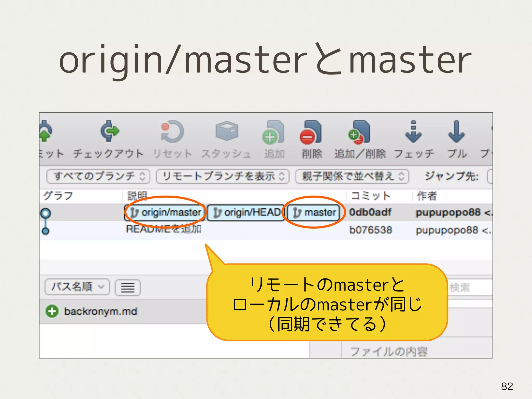Open the 親子関係で並べ替え sort dropdown
The height and width of the screenshot is (399, 532).
pos(352,177)
